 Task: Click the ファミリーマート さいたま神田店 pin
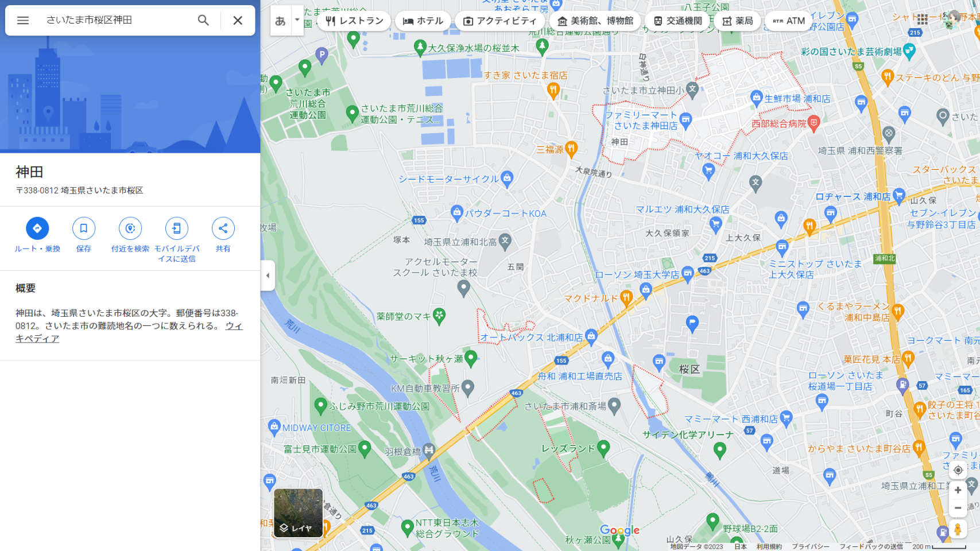pyautogui.click(x=685, y=120)
